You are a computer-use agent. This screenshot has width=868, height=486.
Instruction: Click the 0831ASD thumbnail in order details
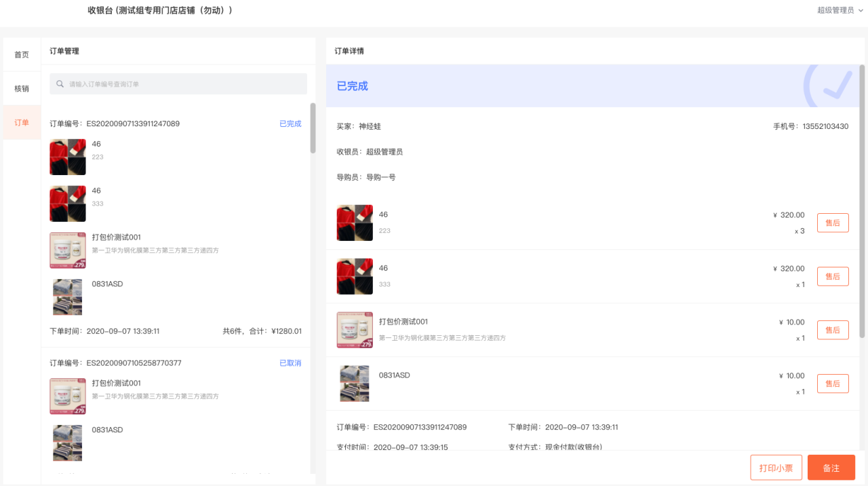(355, 384)
